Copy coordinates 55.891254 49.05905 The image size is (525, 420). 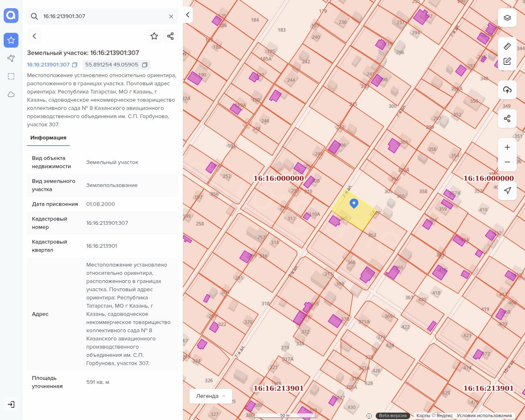(x=145, y=65)
